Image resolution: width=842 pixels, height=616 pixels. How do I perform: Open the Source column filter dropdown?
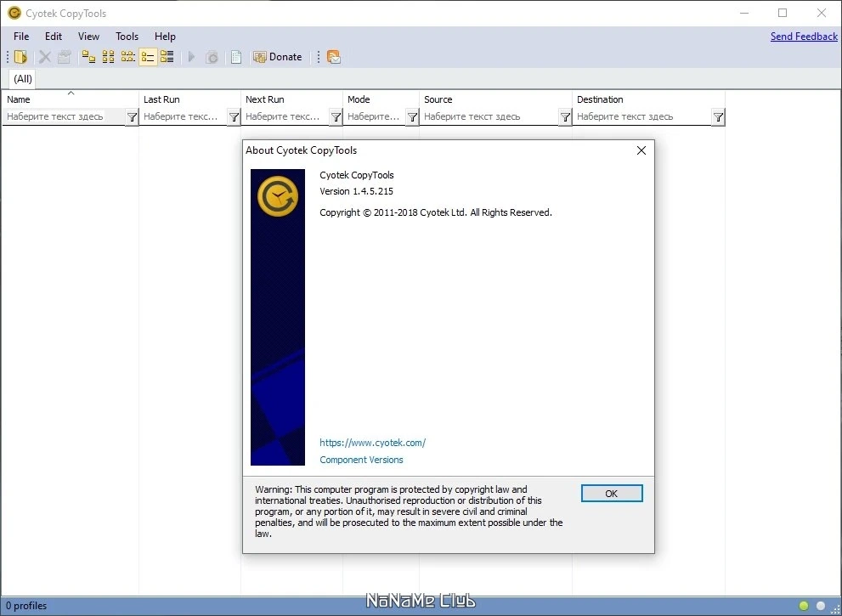pyautogui.click(x=565, y=117)
